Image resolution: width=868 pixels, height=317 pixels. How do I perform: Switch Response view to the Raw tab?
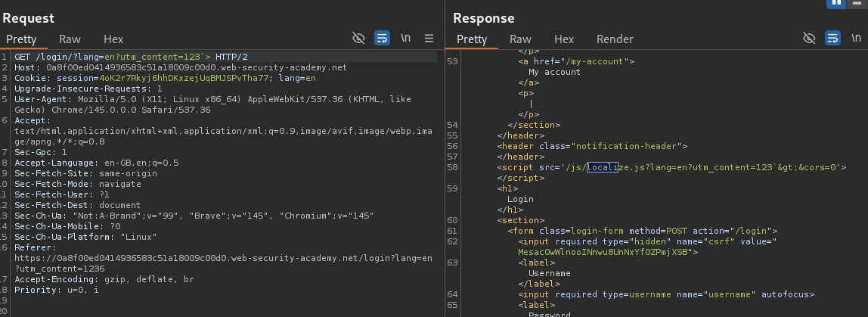(x=520, y=39)
